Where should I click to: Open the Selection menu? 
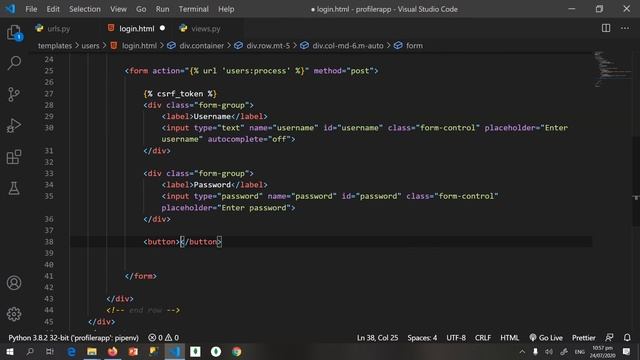[x=84, y=9]
